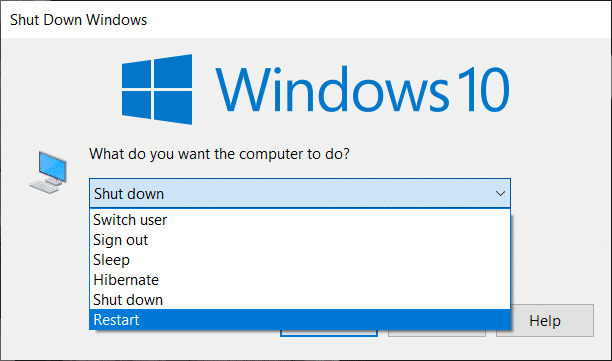Screen dimensions: 612x361
Task: Choose Shut down in the open list
Action: tap(300, 300)
